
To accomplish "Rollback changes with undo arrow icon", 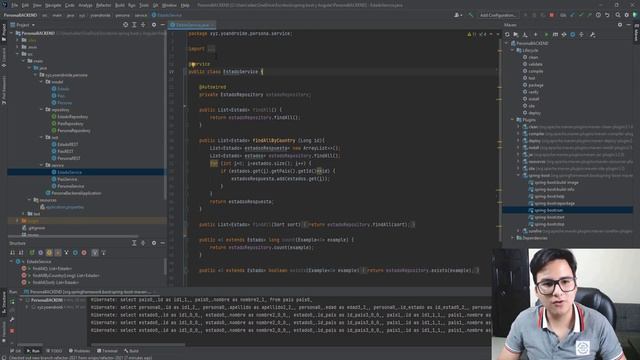I will click(x=607, y=15).
